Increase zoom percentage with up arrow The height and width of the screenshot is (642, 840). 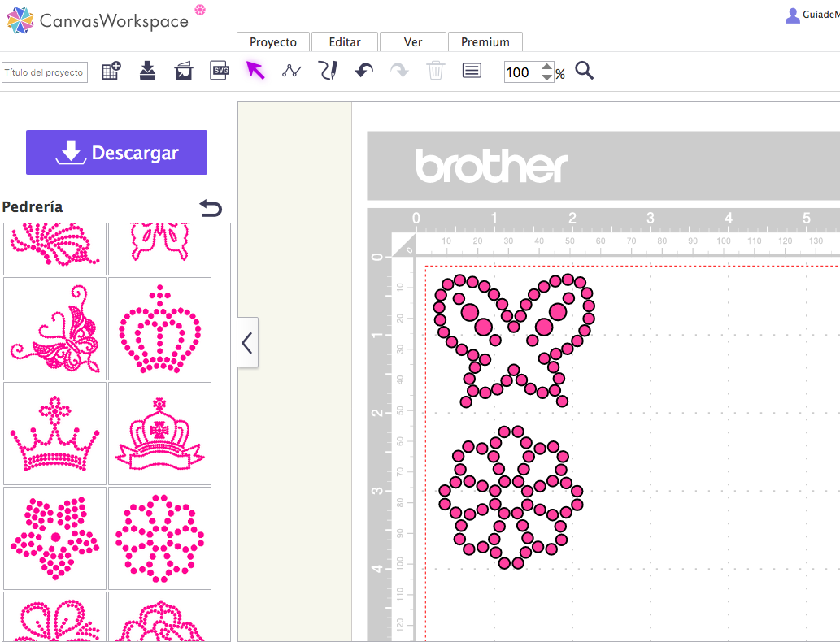pos(546,67)
